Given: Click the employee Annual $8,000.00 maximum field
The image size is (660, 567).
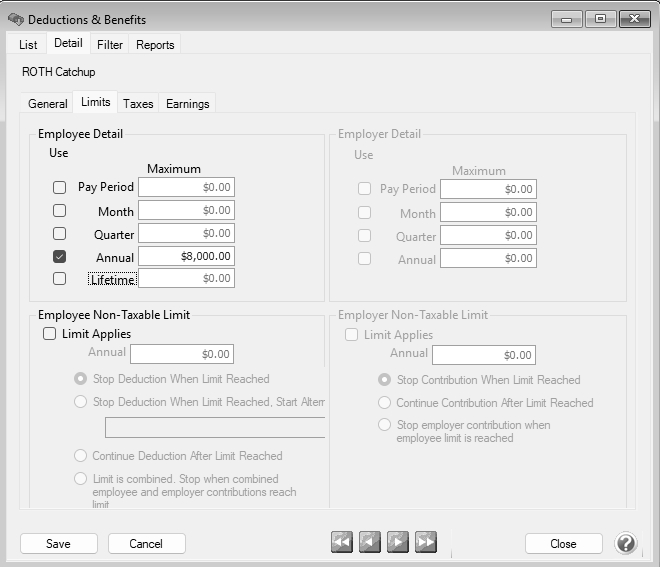Looking at the screenshot, I should point(186,256).
